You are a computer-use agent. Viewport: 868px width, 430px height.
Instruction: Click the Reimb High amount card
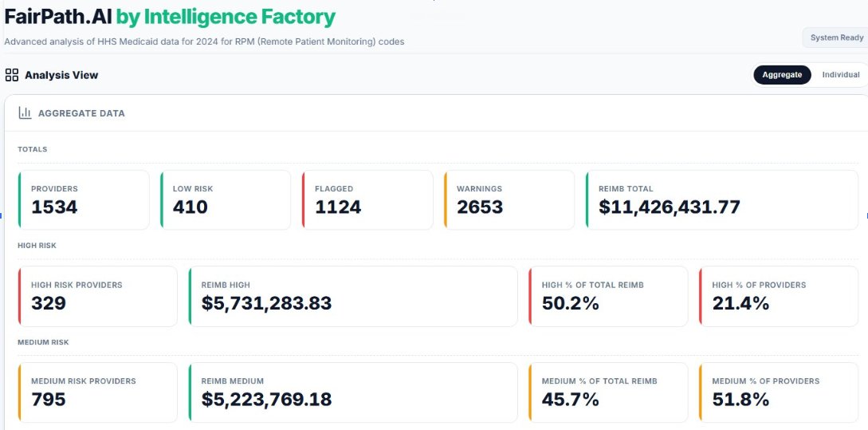click(353, 296)
